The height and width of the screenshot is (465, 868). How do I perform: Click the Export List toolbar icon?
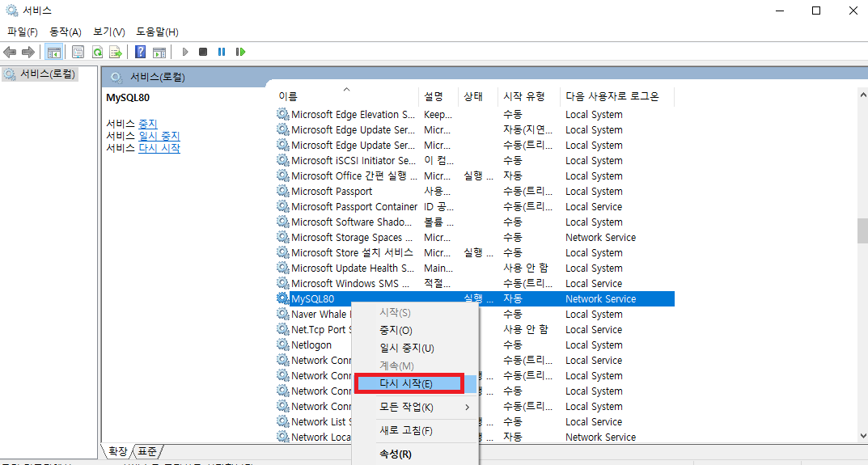coord(116,52)
